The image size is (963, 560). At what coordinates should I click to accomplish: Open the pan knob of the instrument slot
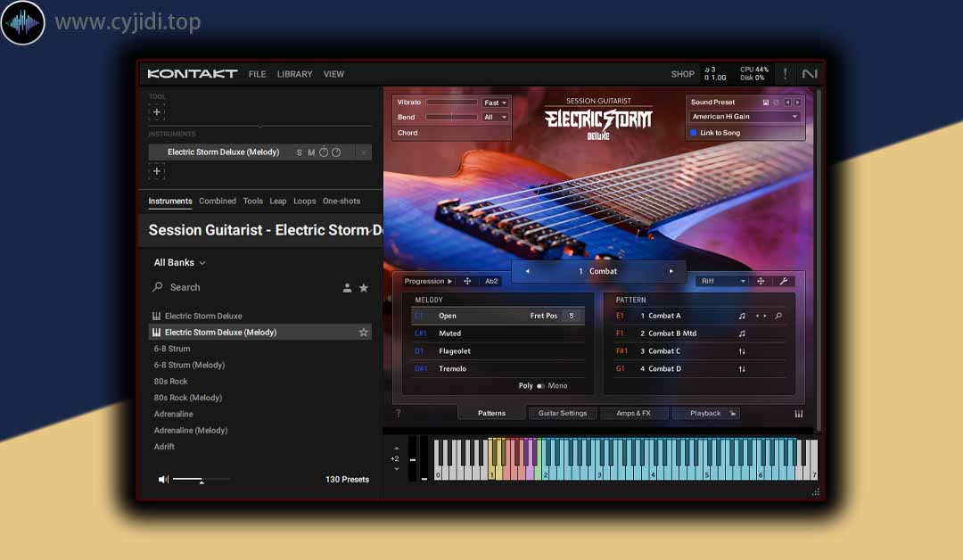[336, 152]
